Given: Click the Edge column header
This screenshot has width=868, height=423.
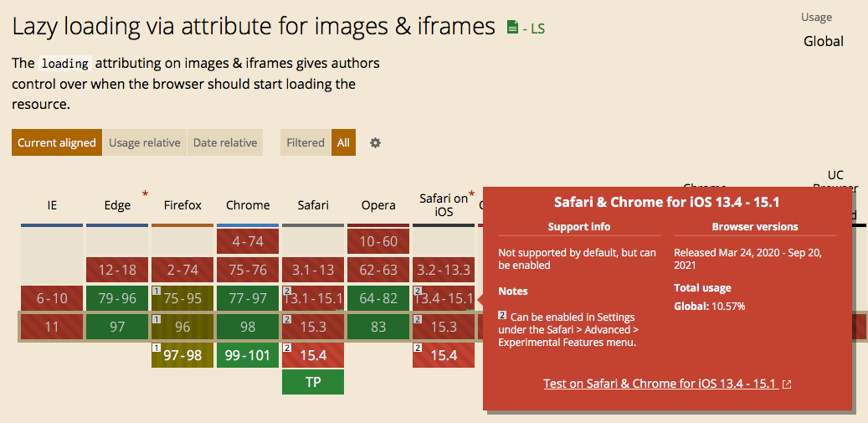Looking at the screenshot, I should [x=117, y=205].
